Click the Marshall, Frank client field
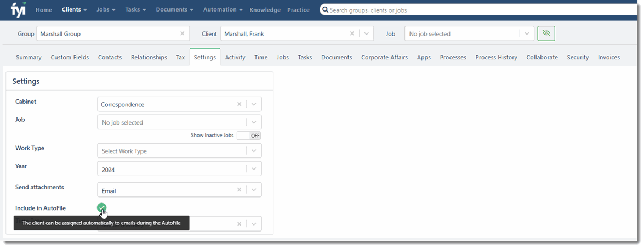The height and width of the screenshot is (248, 644). (297, 33)
